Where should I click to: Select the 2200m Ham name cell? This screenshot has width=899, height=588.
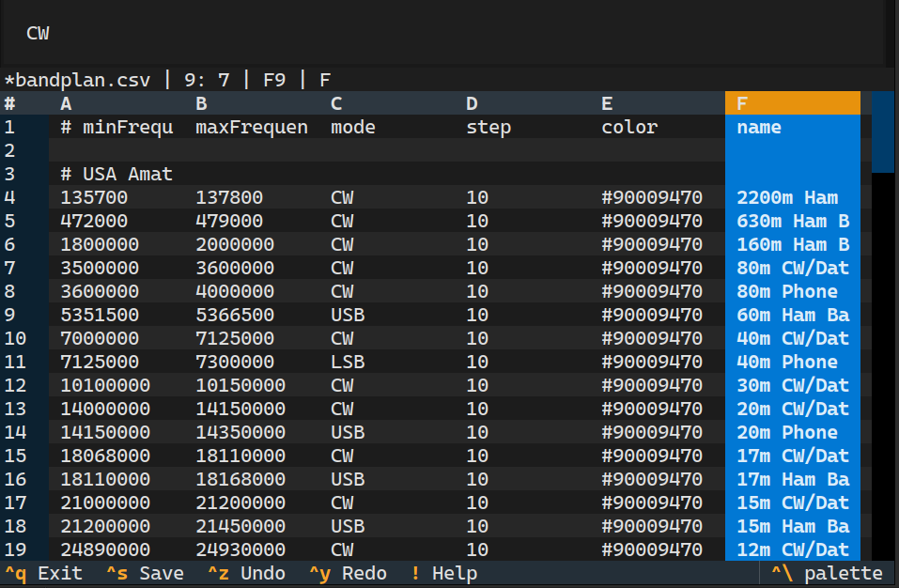pyautogui.click(x=792, y=197)
